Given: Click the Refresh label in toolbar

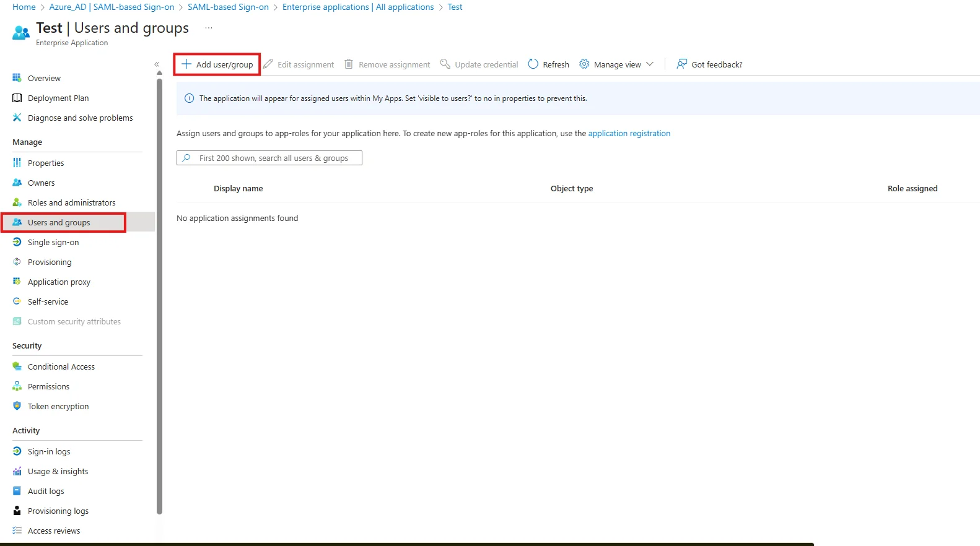Looking at the screenshot, I should point(556,64).
